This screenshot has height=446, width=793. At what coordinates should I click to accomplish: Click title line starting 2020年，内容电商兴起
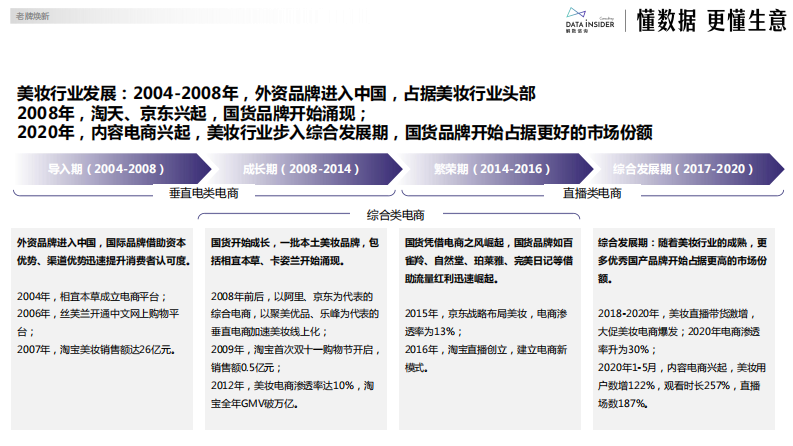coord(334,132)
